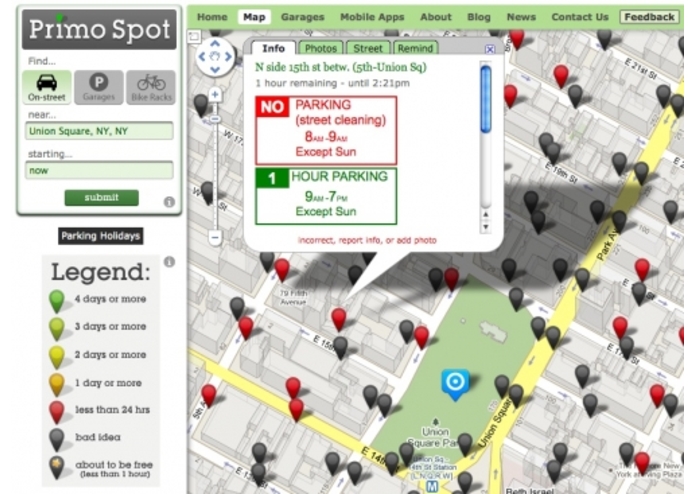Pan the map down with arrow
Screen dimensions: 695x494
tap(215, 70)
